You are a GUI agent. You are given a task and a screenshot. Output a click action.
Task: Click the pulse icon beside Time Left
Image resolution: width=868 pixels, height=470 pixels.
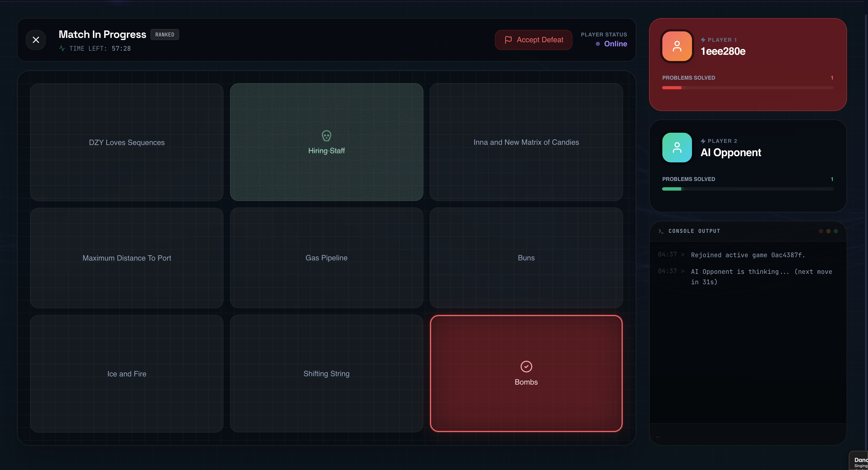(x=62, y=48)
